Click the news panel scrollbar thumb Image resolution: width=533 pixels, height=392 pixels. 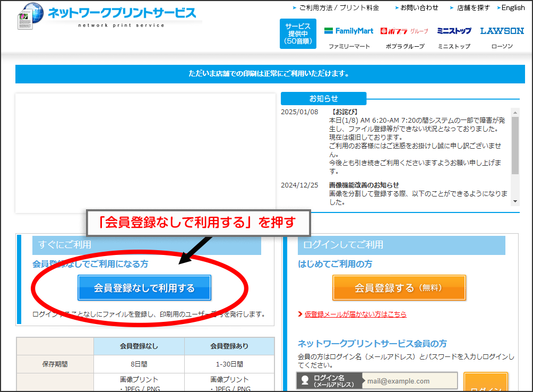coord(515,144)
